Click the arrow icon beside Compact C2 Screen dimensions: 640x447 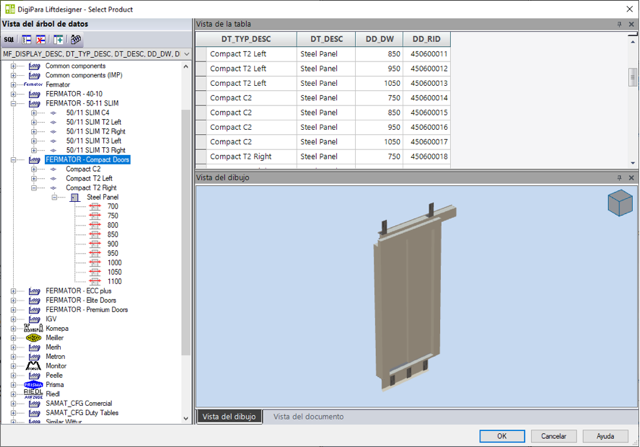53,169
